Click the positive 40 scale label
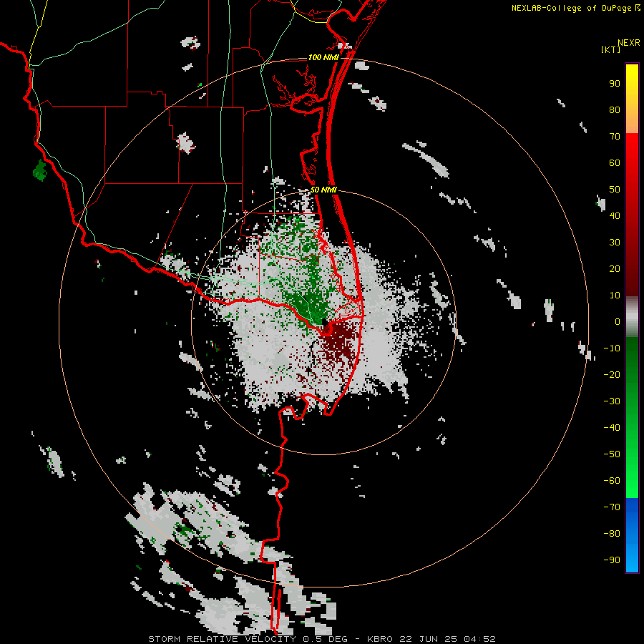Viewport: 644px width, 644px height. pyautogui.click(x=615, y=215)
